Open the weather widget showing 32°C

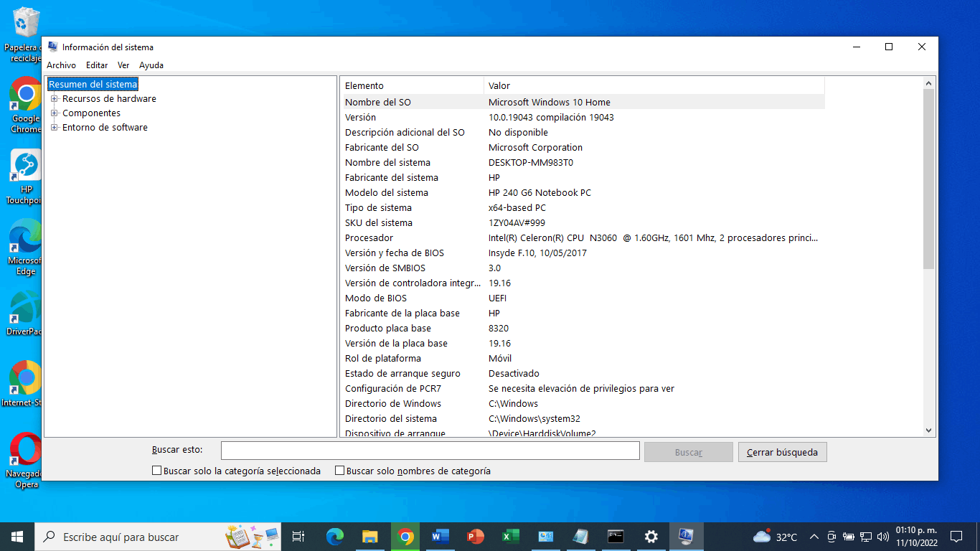pyautogui.click(x=775, y=537)
